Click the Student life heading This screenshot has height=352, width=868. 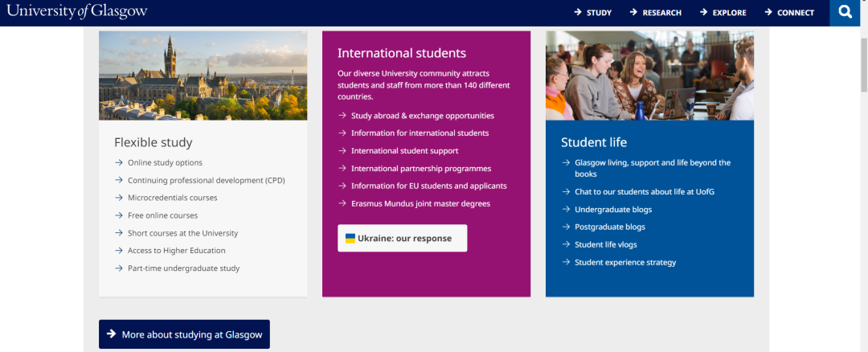click(594, 142)
